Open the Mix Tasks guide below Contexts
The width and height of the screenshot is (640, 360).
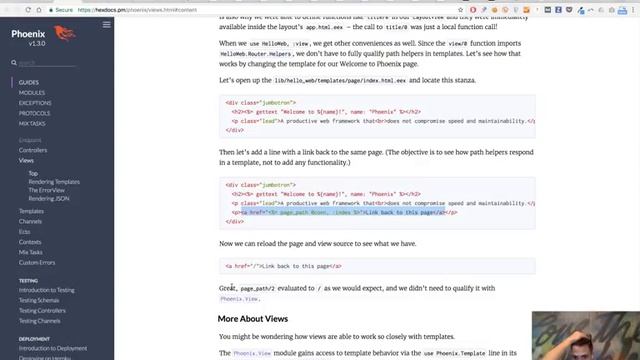click(x=31, y=252)
